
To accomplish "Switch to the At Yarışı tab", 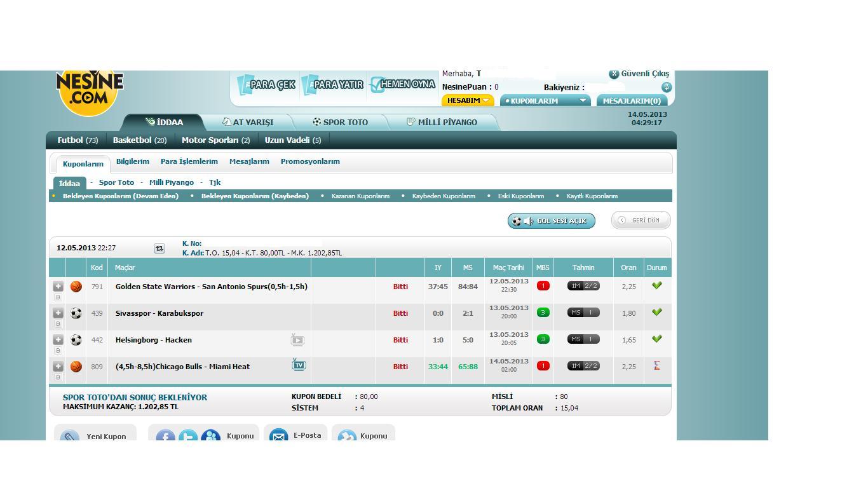I will (x=248, y=122).
